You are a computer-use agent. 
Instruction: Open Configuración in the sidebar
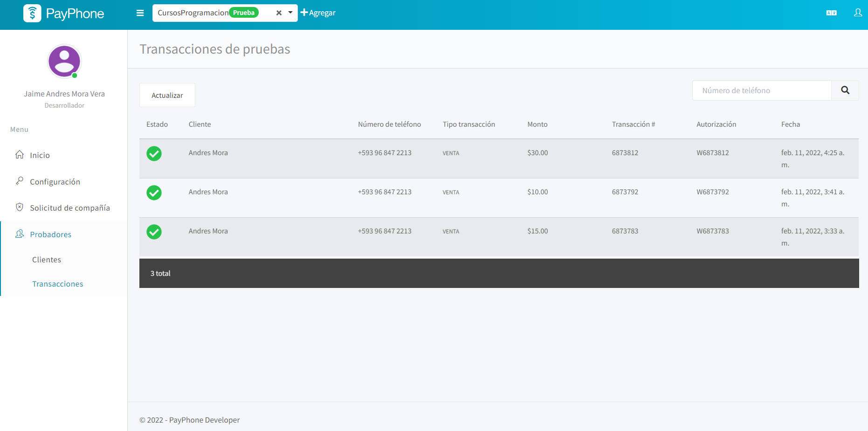(55, 182)
